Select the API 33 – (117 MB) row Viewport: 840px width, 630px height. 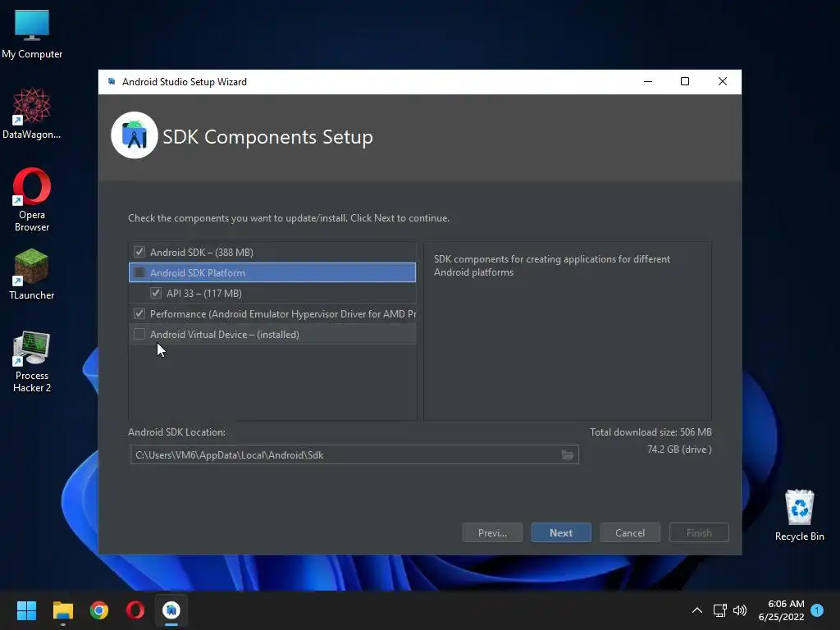tap(272, 293)
